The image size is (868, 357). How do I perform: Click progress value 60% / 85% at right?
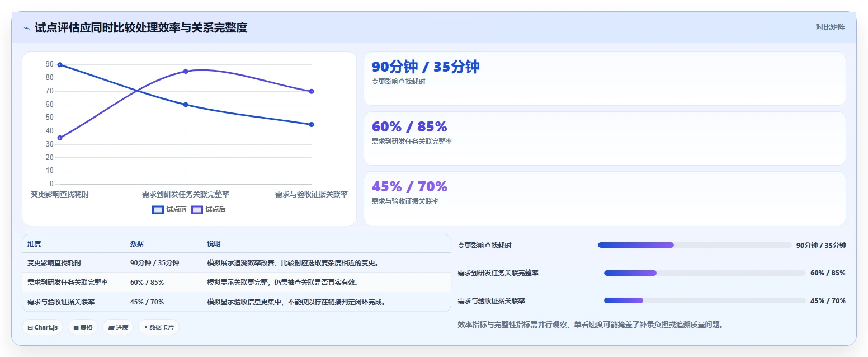pos(828,273)
